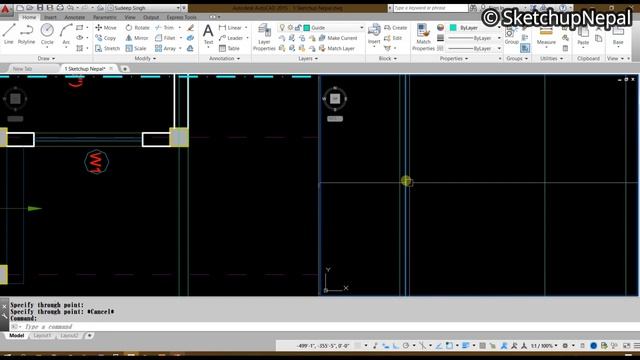Viewport: 640px width, 360px height.
Task: Expand the Modify panel
Action: 145,58
